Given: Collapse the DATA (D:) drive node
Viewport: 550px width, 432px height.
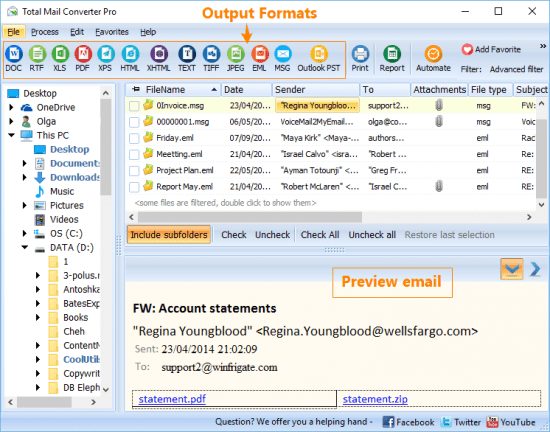Looking at the screenshot, I should coord(25,247).
